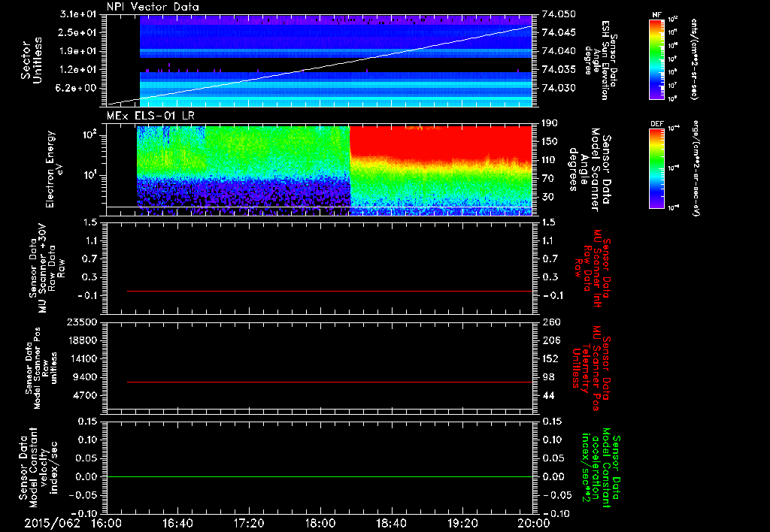The height and width of the screenshot is (532, 770).
Task: Click the 260 telemetry axis tick value
Action: [x=551, y=322]
